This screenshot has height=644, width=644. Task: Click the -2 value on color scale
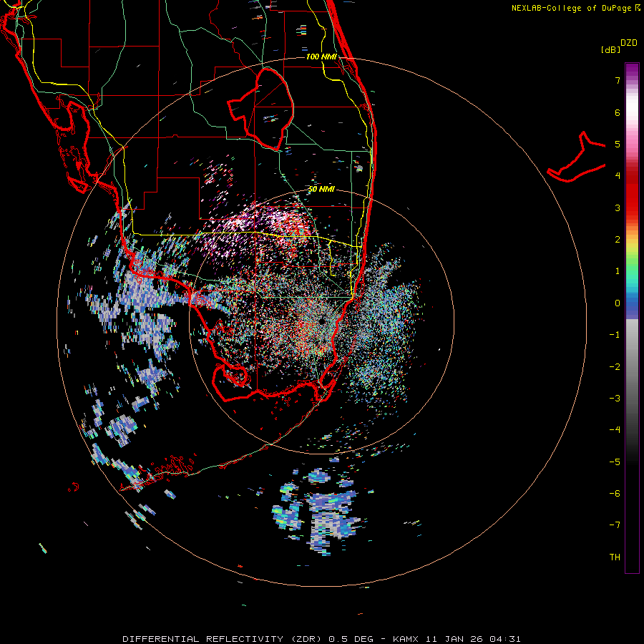point(615,367)
